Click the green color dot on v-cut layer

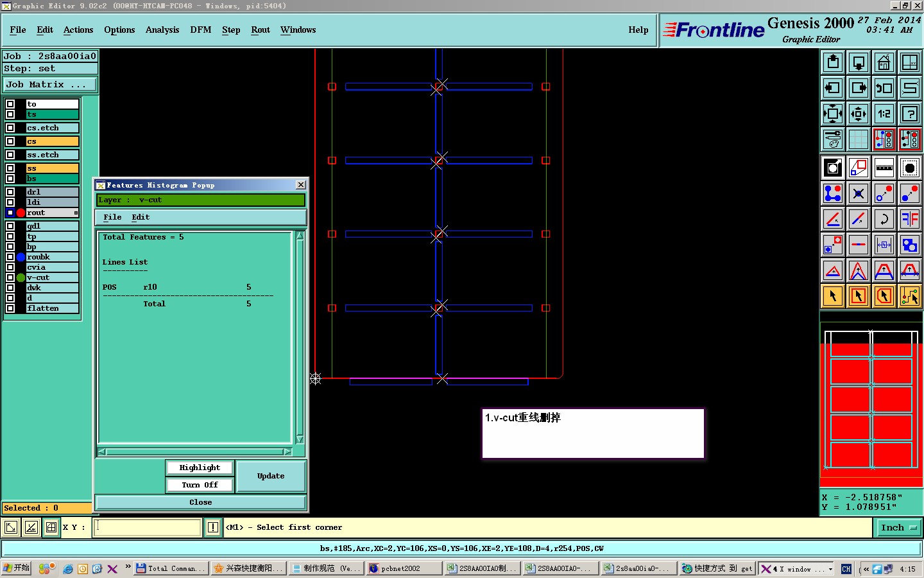pos(21,277)
